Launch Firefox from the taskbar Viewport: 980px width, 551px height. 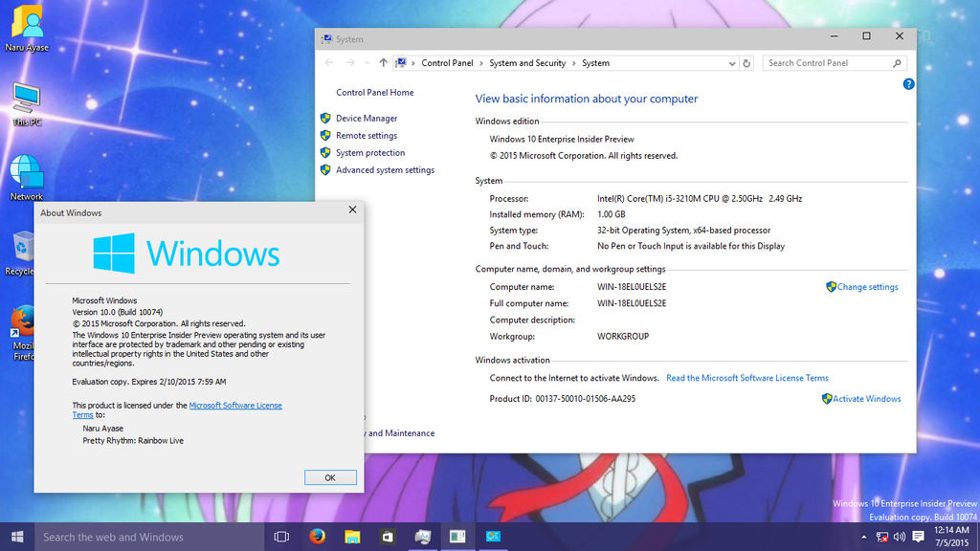317,537
